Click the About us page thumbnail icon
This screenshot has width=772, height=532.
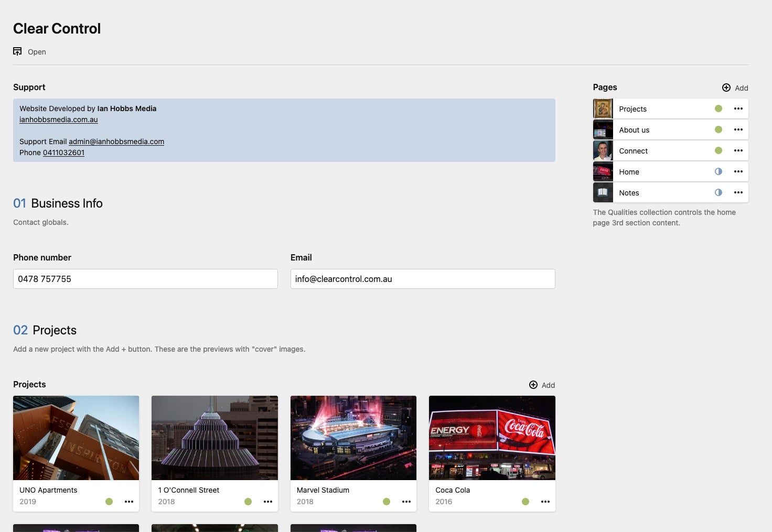[603, 129]
